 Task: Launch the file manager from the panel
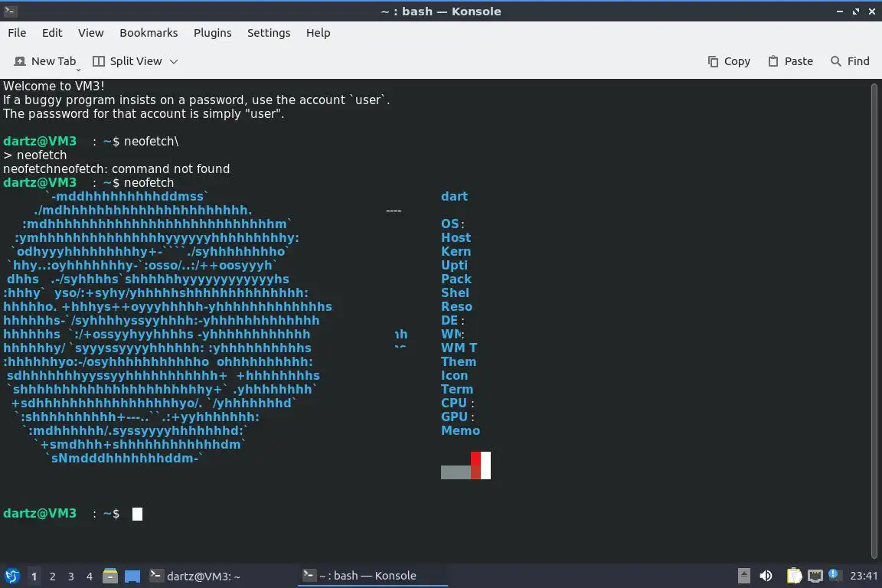[110, 576]
